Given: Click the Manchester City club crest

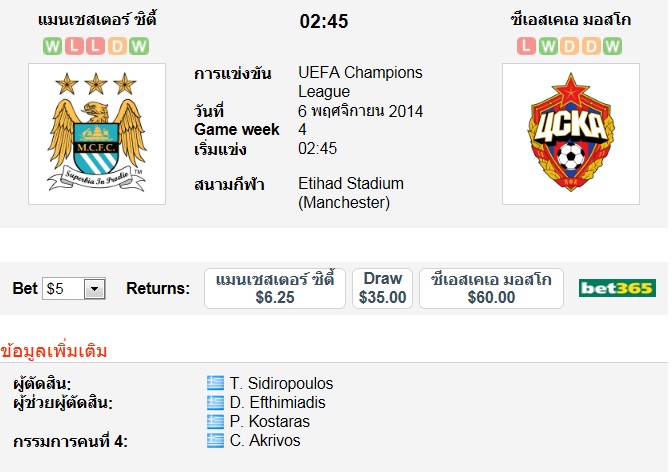Looking at the screenshot, I should click(x=97, y=133).
